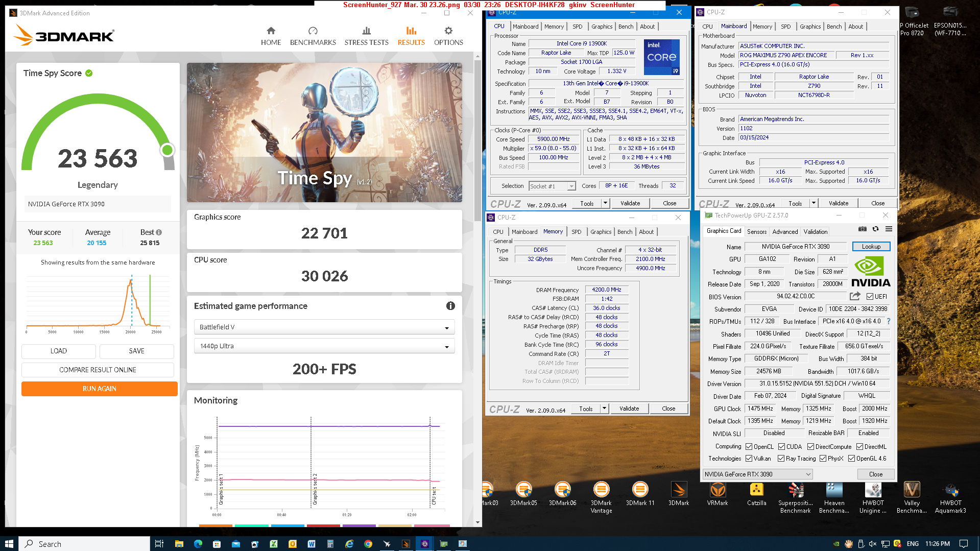The height and width of the screenshot is (551, 980).
Task: Click the taskbar Search box
Action: click(x=84, y=544)
